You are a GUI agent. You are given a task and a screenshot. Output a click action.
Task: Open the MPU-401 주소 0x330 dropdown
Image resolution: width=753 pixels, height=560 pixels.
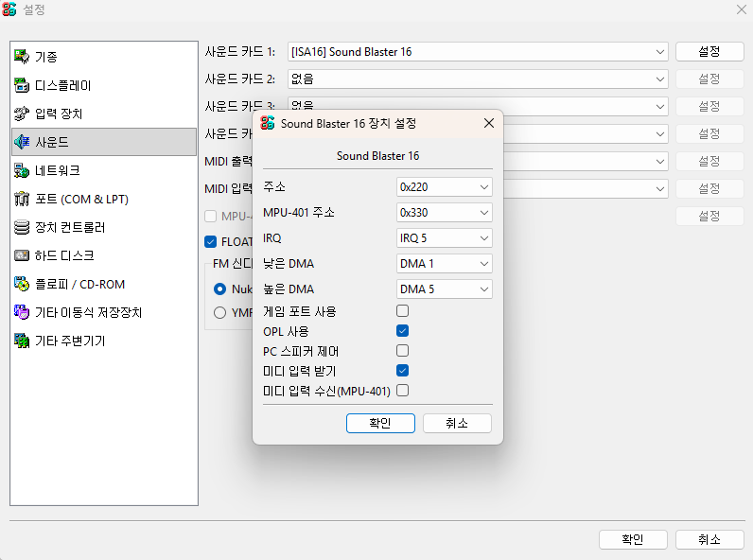pyautogui.click(x=445, y=212)
